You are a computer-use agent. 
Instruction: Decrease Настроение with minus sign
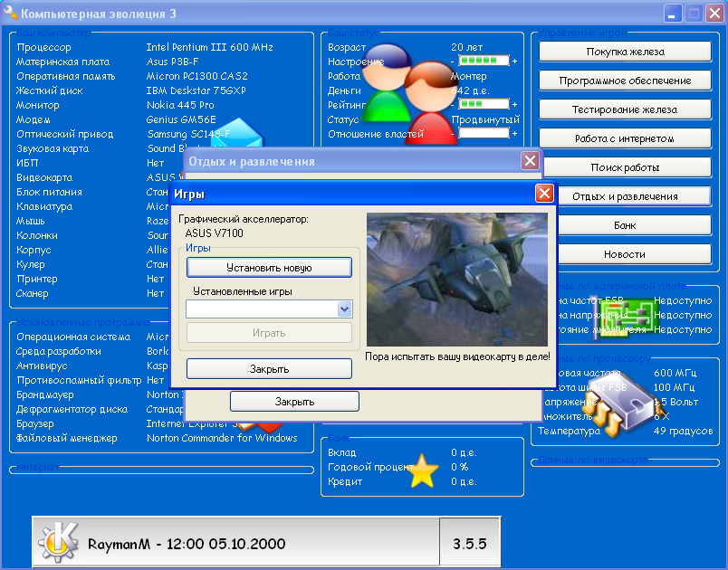pos(453,62)
